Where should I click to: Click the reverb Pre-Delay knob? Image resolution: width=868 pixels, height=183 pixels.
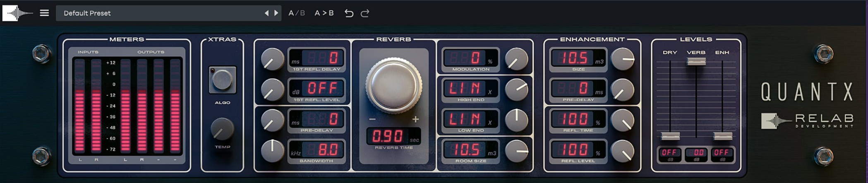point(272,120)
